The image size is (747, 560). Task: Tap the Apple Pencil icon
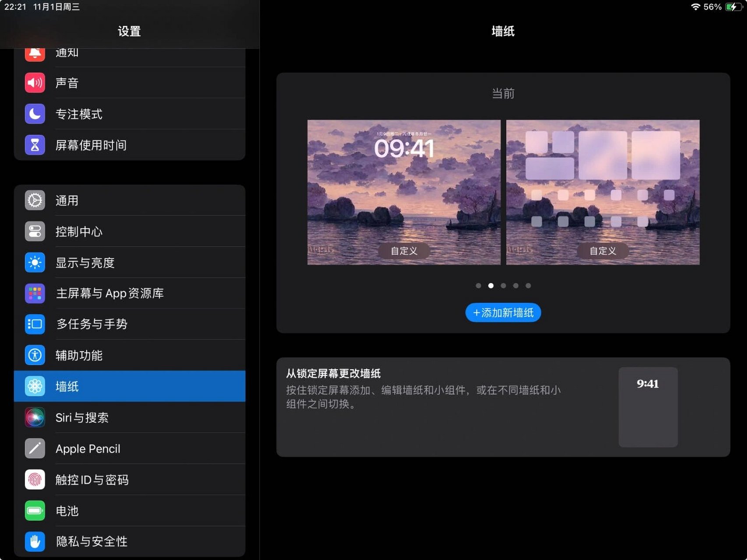pyautogui.click(x=35, y=448)
